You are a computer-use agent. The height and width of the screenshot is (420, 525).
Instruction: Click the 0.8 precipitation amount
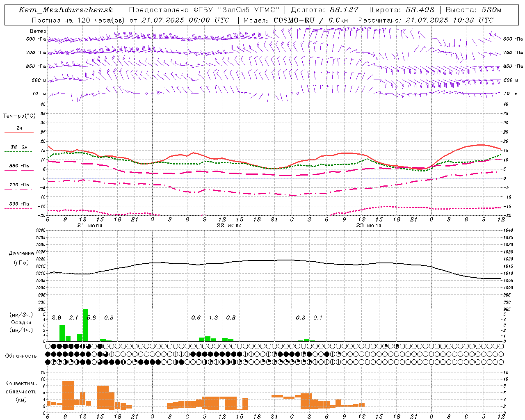tap(231, 318)
